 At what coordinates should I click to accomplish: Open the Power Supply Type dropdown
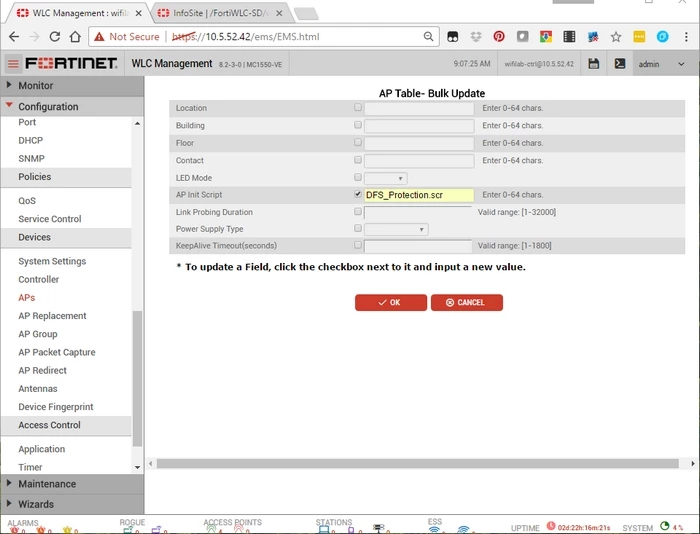(x=396, y=229)
